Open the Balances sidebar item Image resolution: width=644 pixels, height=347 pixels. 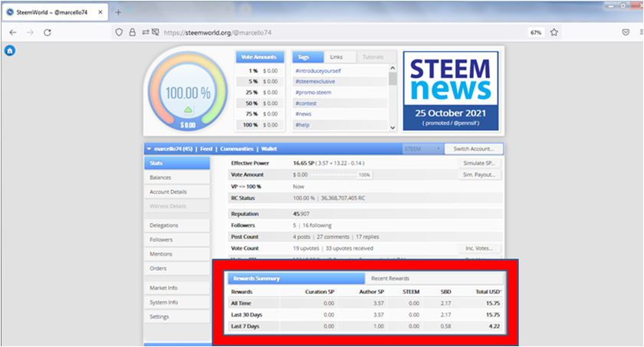coord(177,178)
